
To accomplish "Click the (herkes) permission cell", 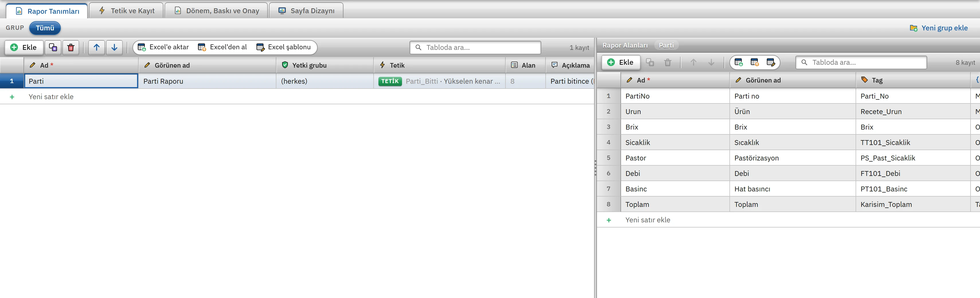I will pos(325,81).
